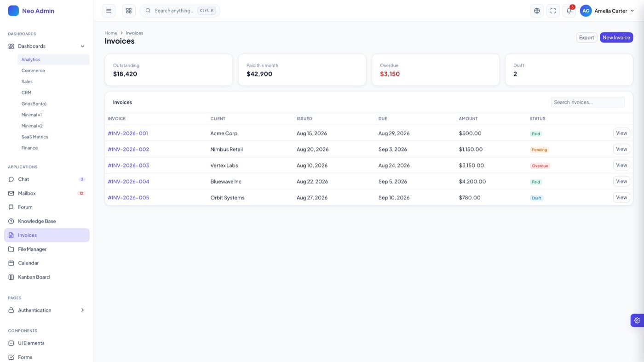
Task: Click the Neo Admin logo icon
Action: click(x=13, y=11)
